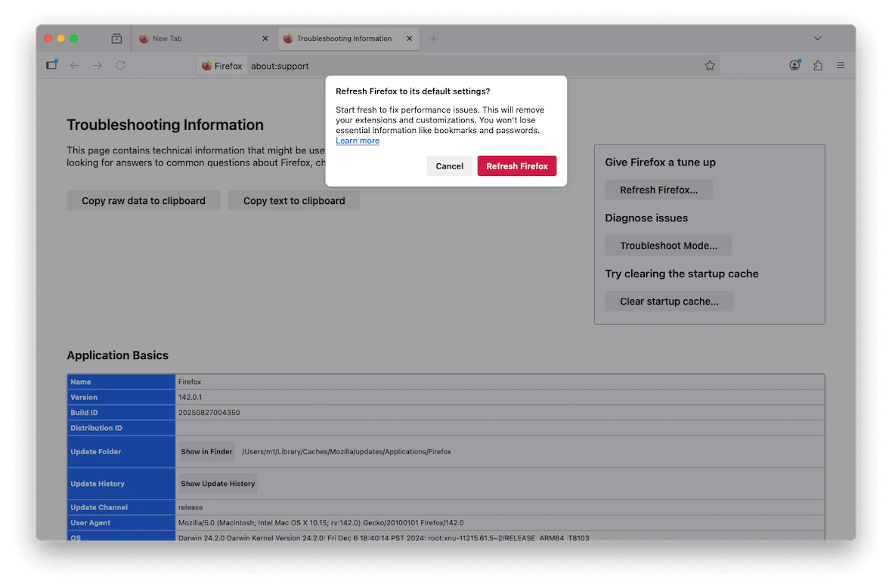Screen dimensions: 892x588
Task: Click the Update History header cell
Action: pos(121,484)
